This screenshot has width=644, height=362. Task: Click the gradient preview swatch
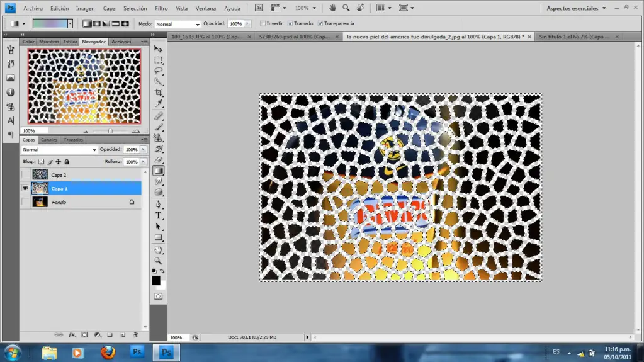[x=50, y=24]
